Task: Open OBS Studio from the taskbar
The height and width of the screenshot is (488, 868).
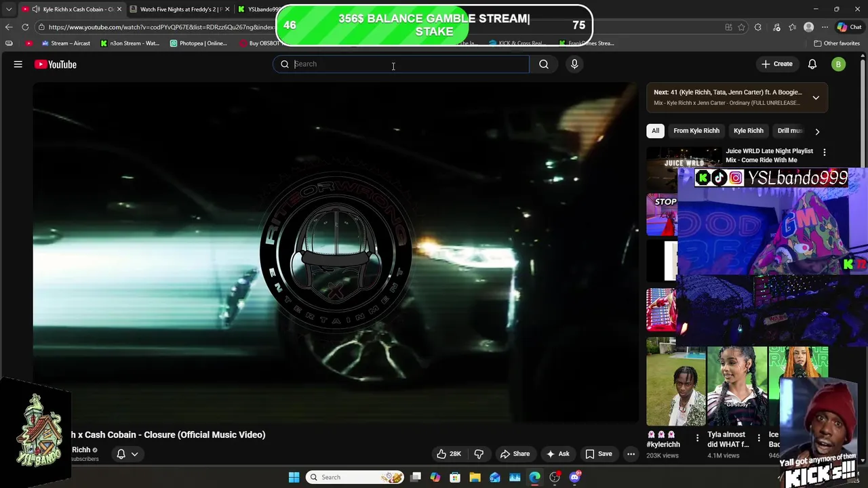Action: click(555, 477)
